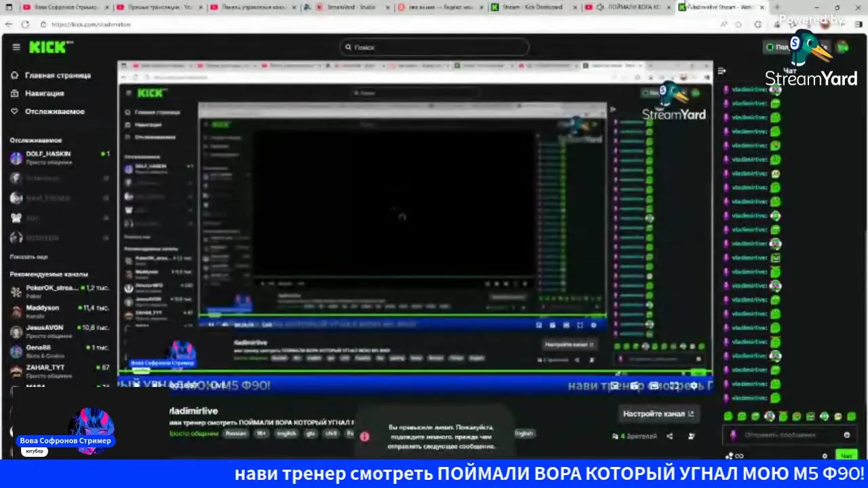The image size is (868, 488).
Task: Click the Настройте канал button
Action: pos(658,413)
